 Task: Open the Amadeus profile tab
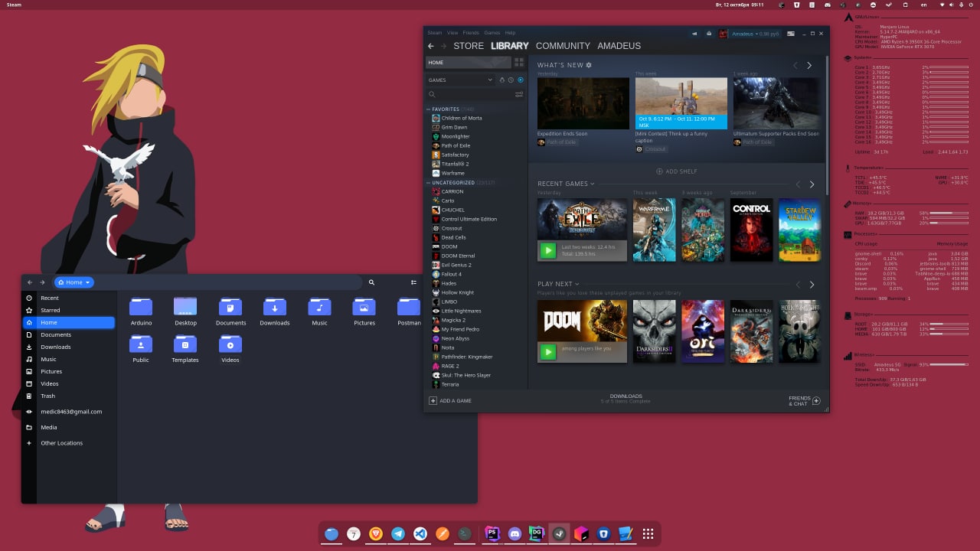pos(619,46)
